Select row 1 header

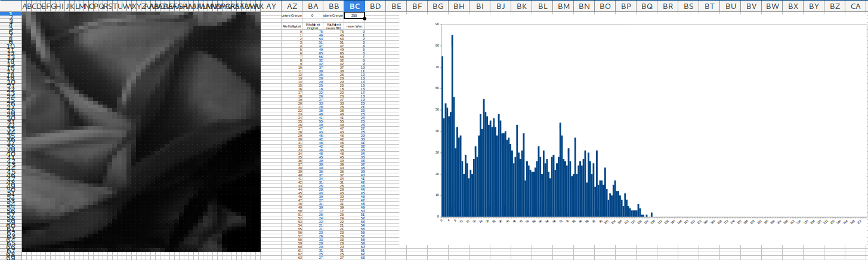coord(11,13)
